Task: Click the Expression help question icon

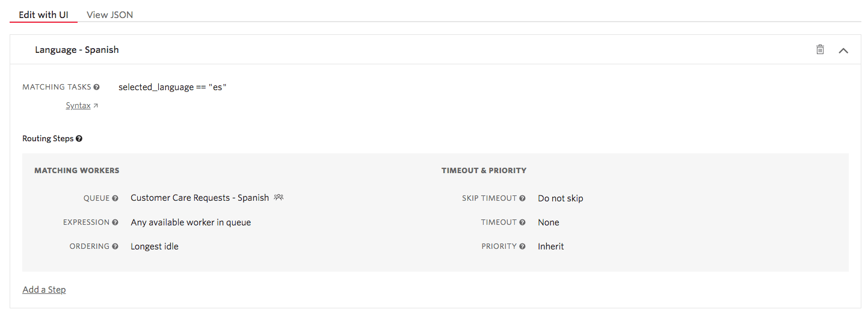Action: (115, 222)
